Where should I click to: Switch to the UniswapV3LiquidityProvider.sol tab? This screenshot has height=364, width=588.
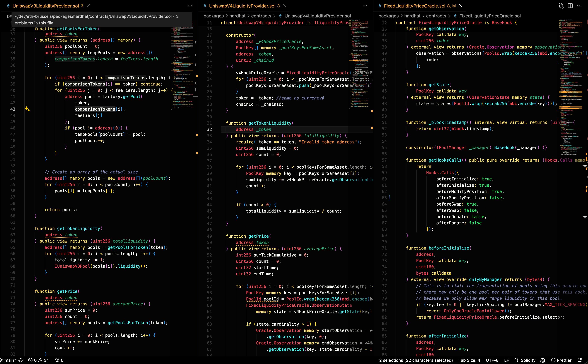click(46, 6)
